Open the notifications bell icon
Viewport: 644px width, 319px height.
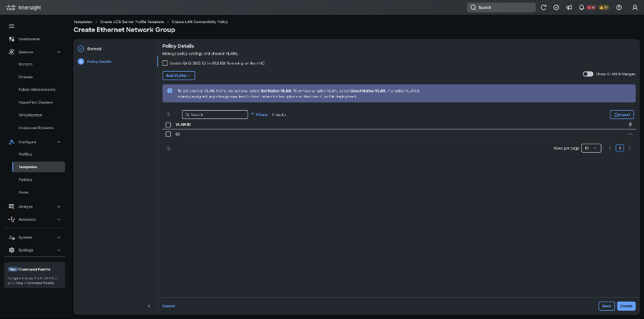click(581, 8)
